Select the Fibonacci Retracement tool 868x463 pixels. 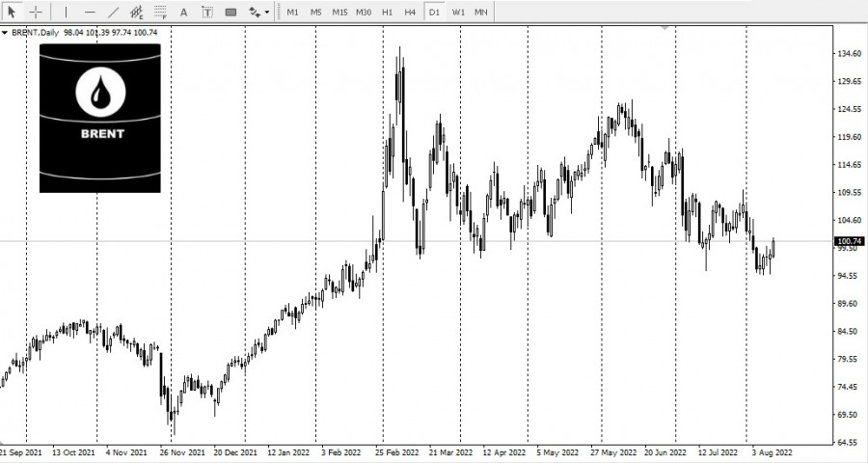pyautogui.click(x=160, y=12)
